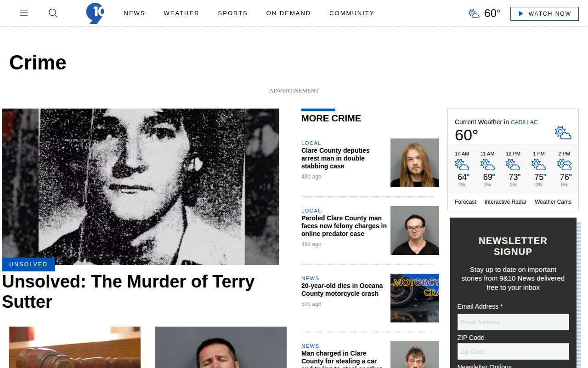Open paroled Clare County man predator article
Viewport: 588px width, 368px height.
coord(344,226)
